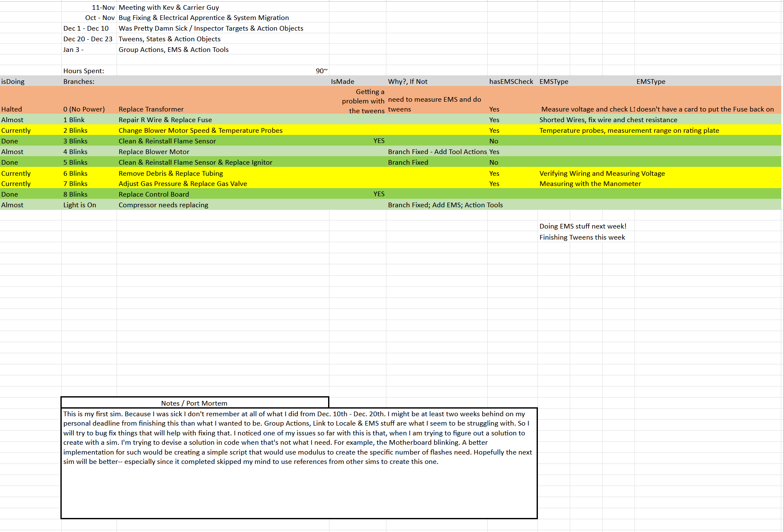Viewport: 783px width, 532px height.
Task: Select the 'Branches:' header cell
Action: [89, 81]
